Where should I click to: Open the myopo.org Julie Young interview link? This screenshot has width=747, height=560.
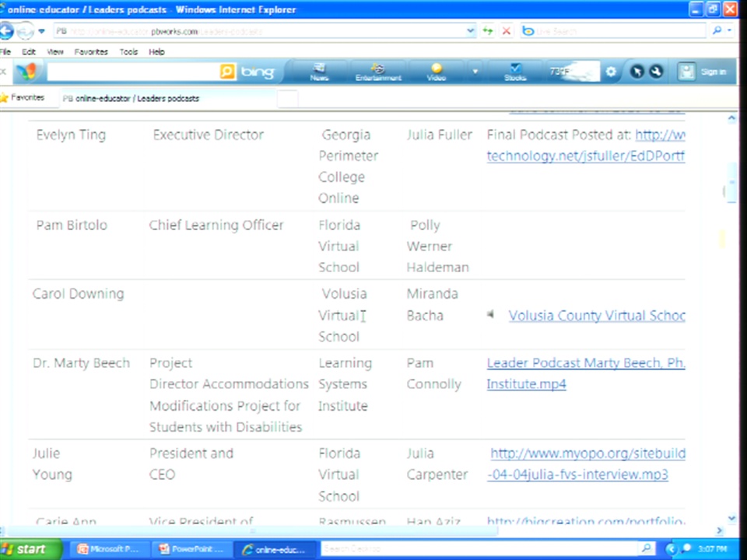(586, 464)
